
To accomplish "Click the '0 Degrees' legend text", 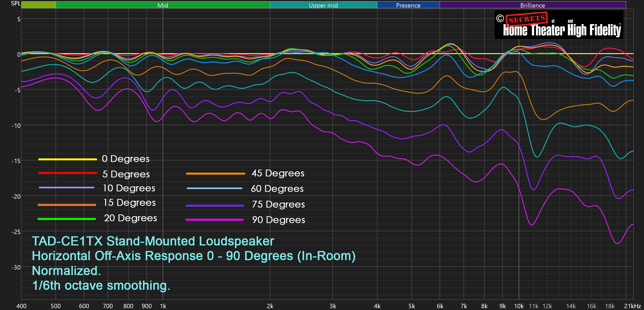I will click(126, 159).
